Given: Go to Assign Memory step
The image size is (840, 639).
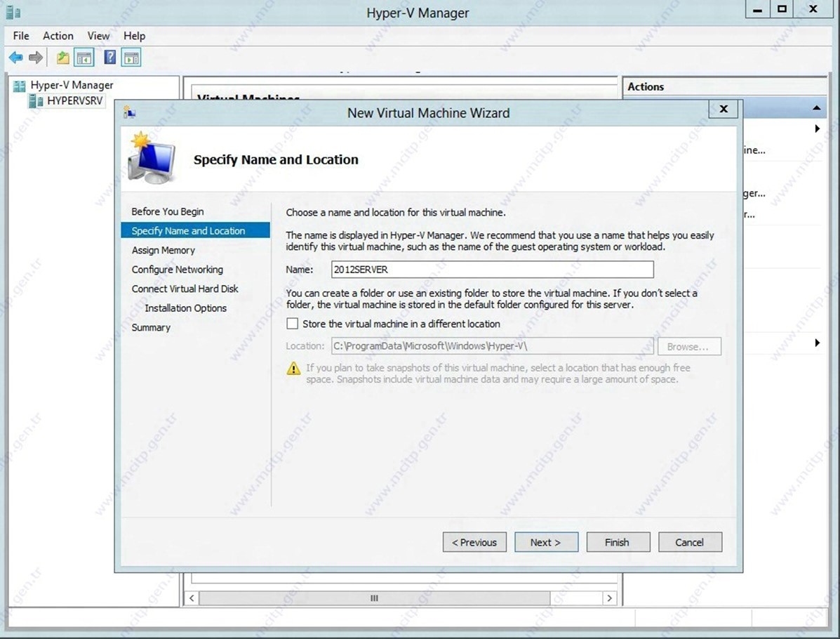Looking at the screenshot, I should pyautogui.click(x=164, y=251).
